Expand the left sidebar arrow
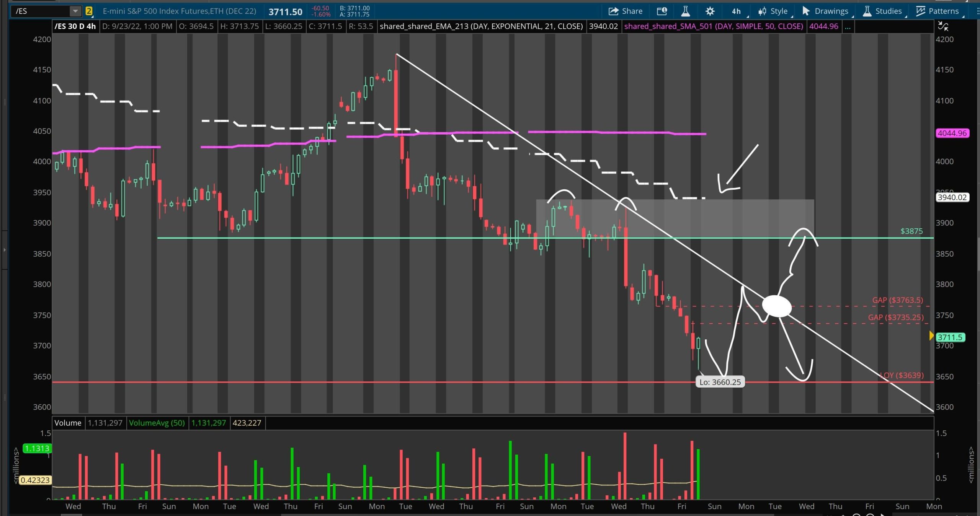 tap(4, 250)
